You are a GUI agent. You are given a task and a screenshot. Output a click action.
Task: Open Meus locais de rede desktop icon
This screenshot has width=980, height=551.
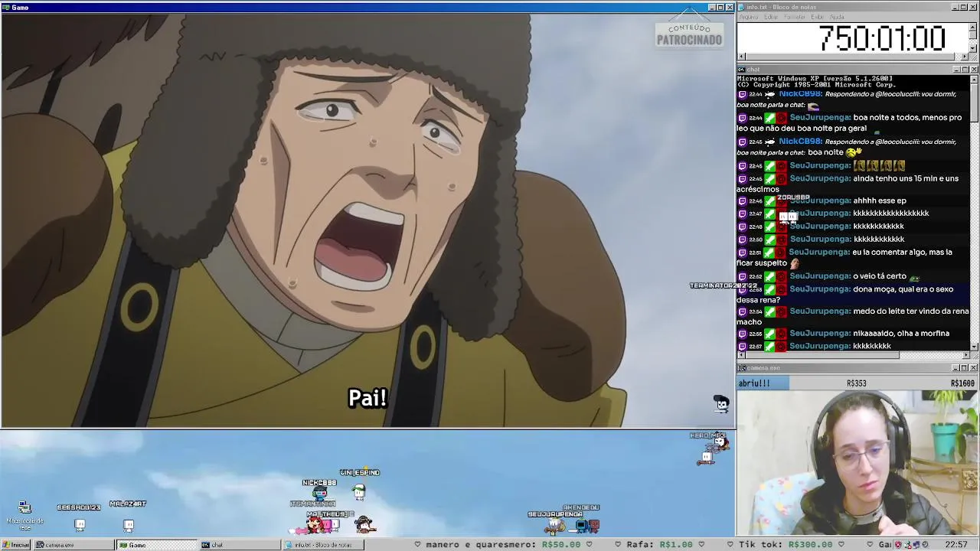[24, 516]
